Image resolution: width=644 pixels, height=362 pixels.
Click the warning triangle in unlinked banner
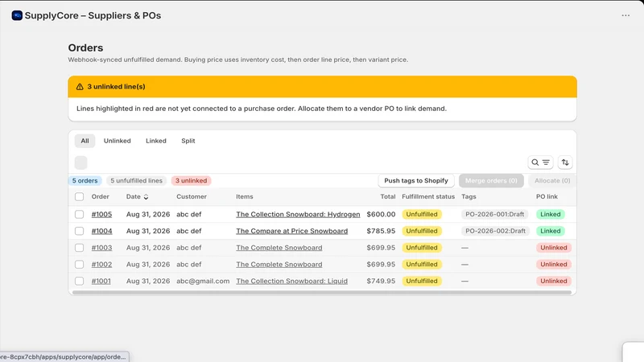pyautogui.click(x=80, y=87)
